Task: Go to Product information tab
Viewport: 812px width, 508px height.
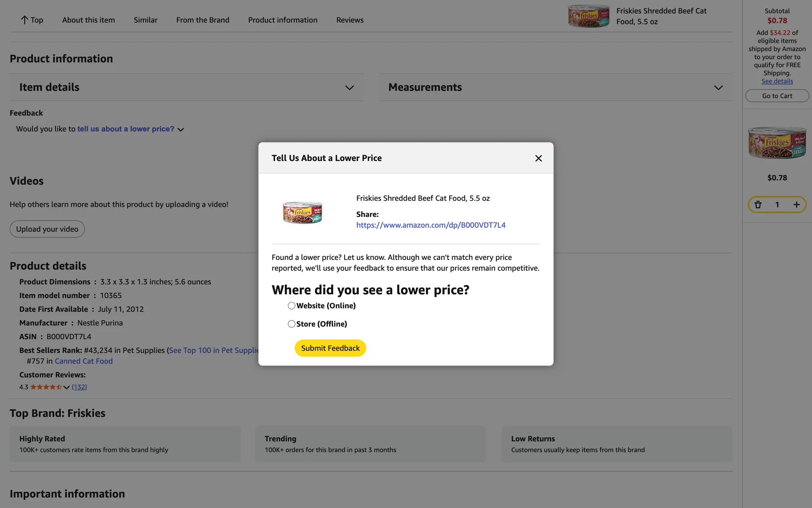Action: pyautogui.click(x=283, y=20)
